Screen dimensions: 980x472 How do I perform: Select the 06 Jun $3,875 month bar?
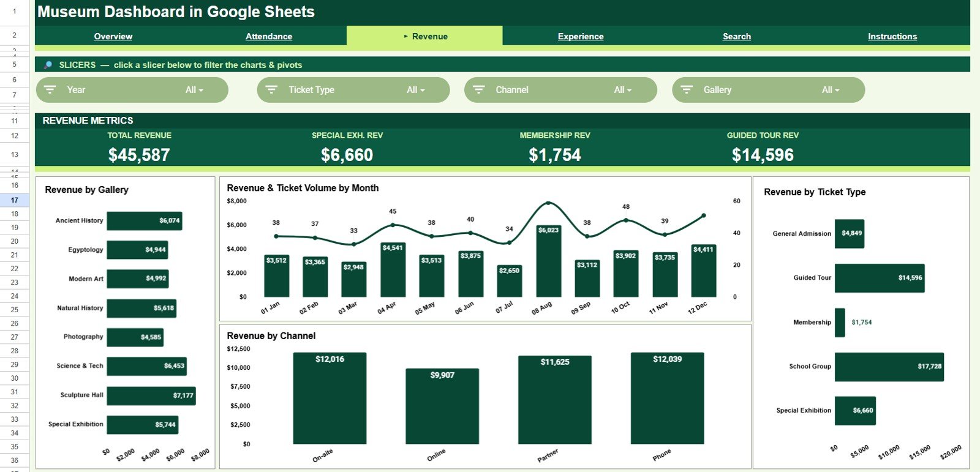click(x=470, y=274)
